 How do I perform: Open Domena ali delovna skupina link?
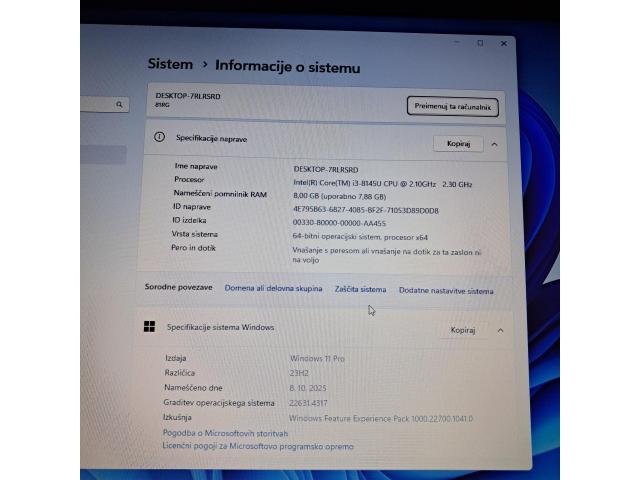(273, 288)
